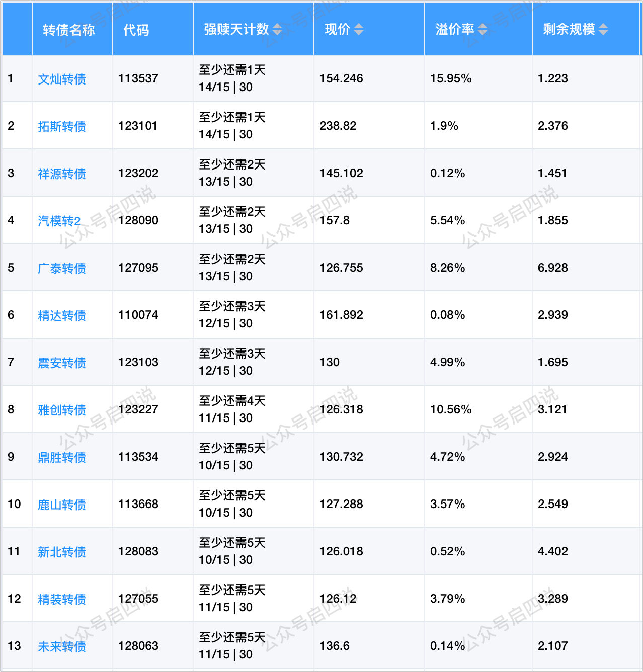Click the sort arrows next to 现价
Viewport: 643px width, 672px height.
tap(358, 30)
